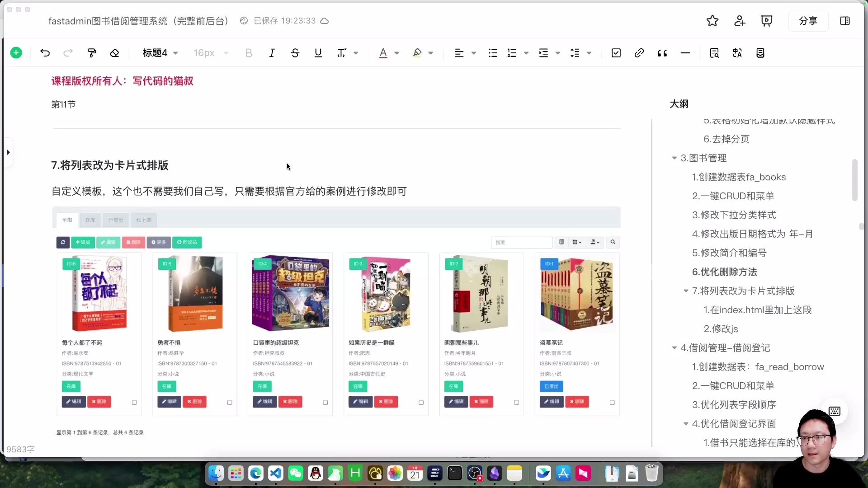Click the cloud sync status icon

(x=325, y=21)
